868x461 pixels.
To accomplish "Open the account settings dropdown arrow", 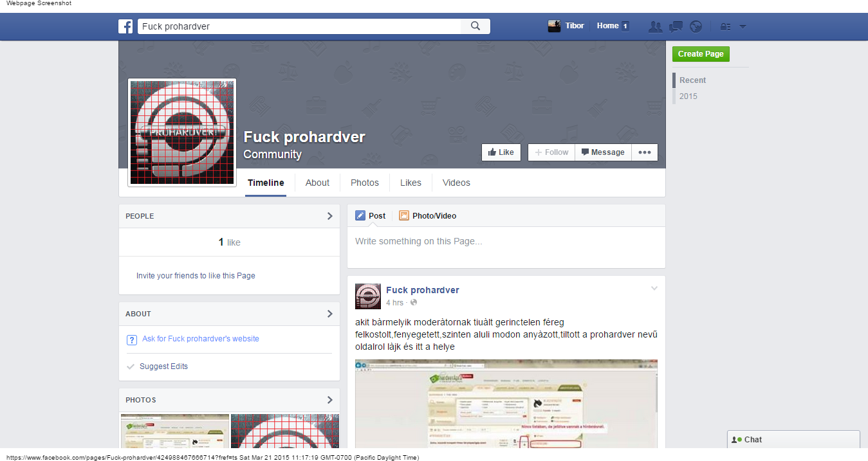I will pos(743,27).
